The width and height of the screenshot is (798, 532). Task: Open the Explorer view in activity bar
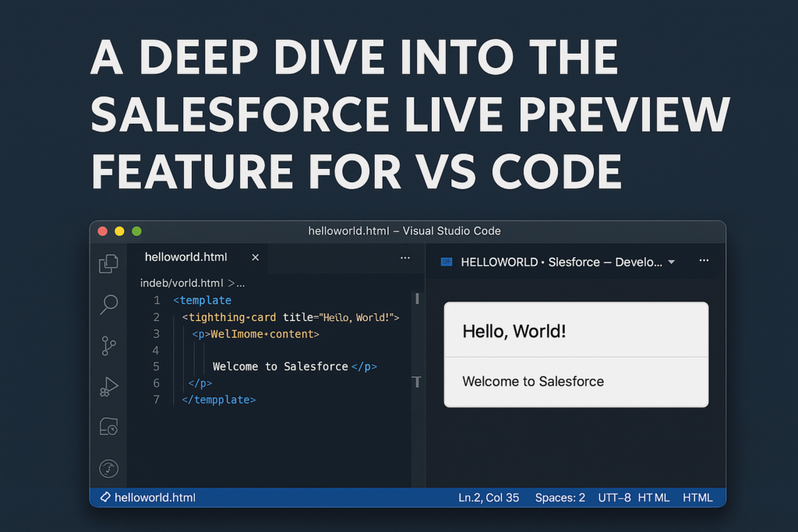click(108, 263)
